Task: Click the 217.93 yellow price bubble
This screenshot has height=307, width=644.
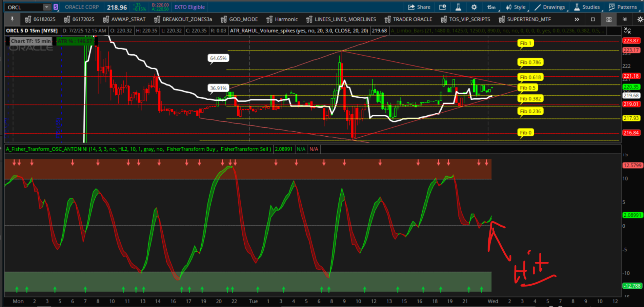Action: (631, 118)
